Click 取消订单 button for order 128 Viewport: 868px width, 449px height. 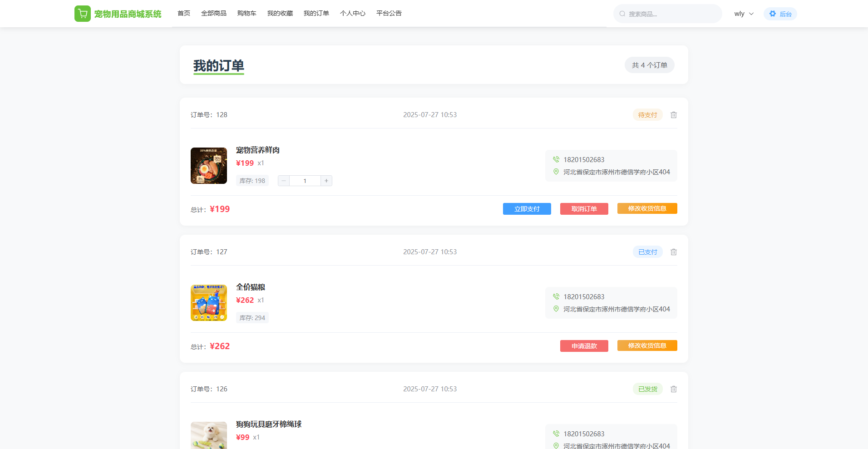point(584,209)
